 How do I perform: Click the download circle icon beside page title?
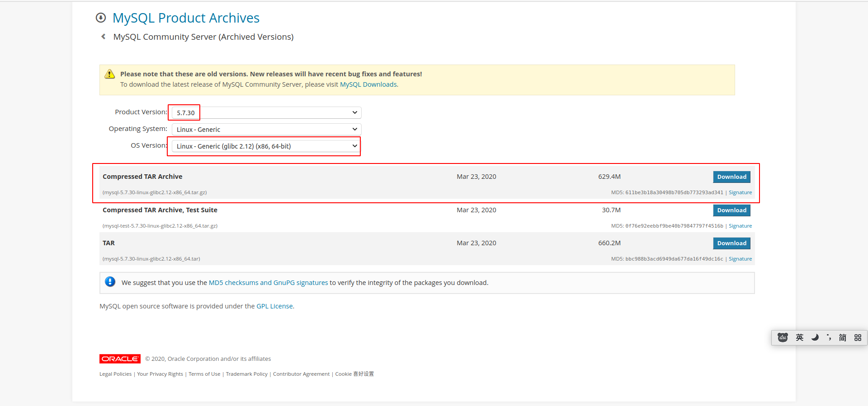pyautogui.click(x=101, y=18)
